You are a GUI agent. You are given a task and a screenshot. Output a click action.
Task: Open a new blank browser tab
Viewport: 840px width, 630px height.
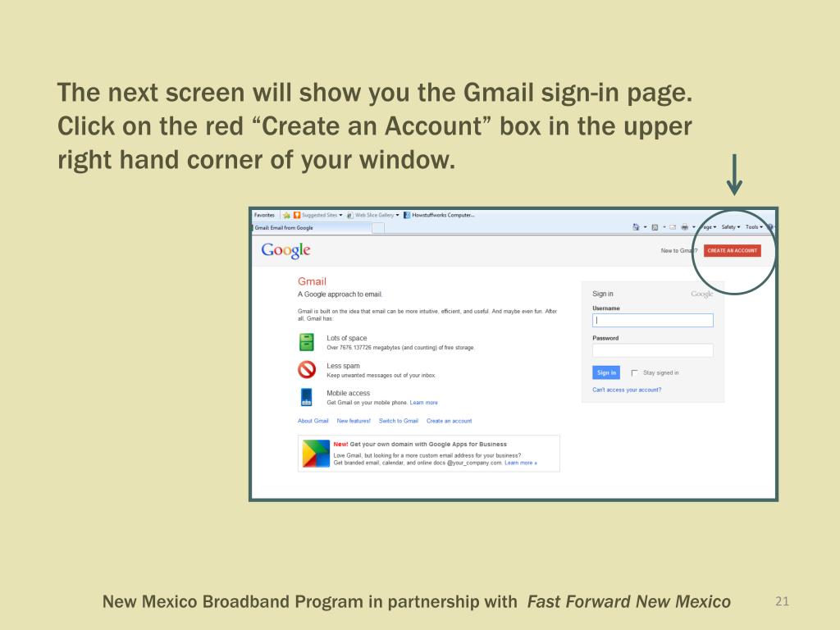[x=378, y=228]
